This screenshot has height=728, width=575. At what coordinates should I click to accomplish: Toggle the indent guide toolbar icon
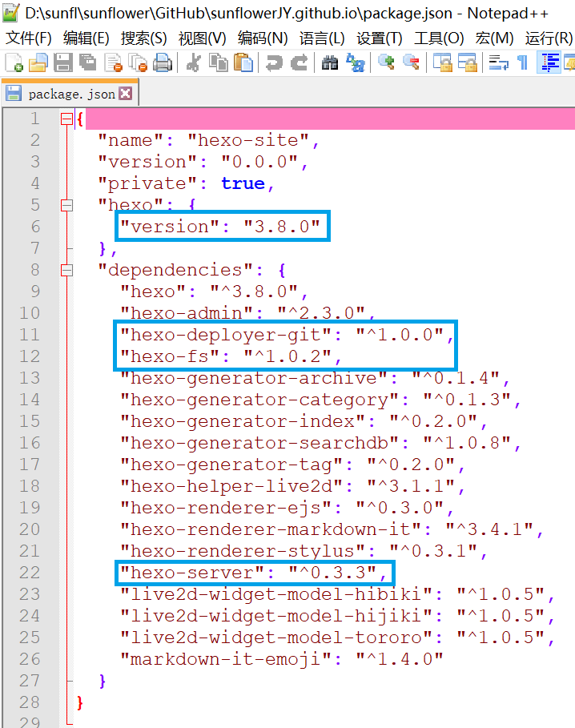(549, 62)
